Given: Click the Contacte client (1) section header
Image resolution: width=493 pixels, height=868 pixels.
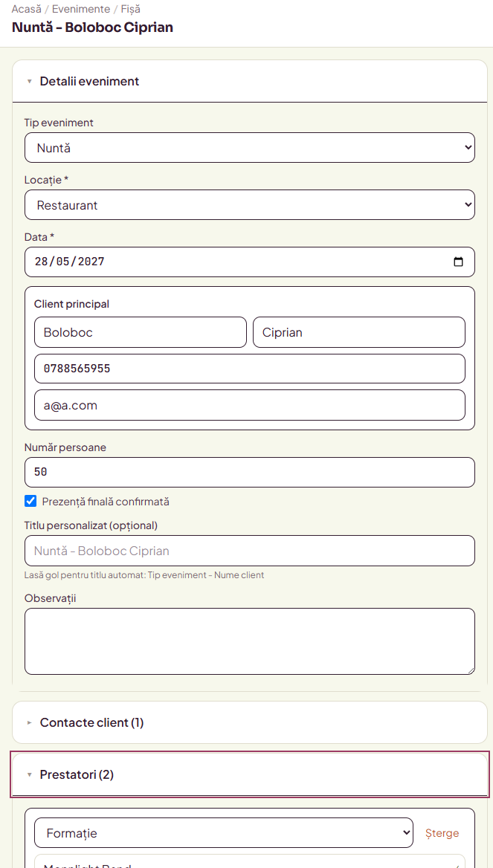Looking at the screenshot, I should (250, 722).
